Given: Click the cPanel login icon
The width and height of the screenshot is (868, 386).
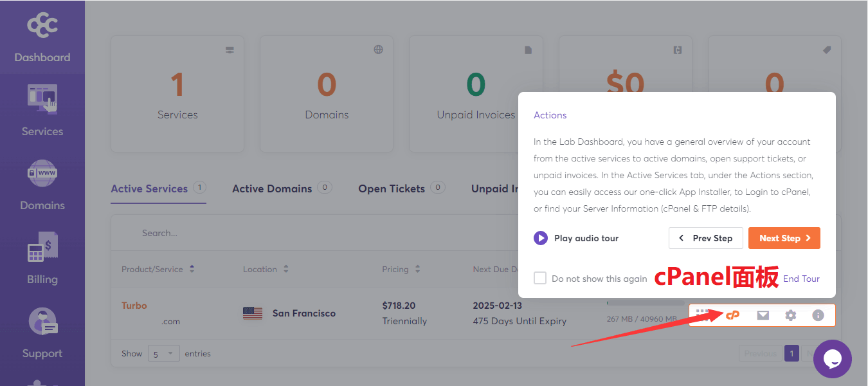Looking at the screenshot, I should (x=732, y=315).
